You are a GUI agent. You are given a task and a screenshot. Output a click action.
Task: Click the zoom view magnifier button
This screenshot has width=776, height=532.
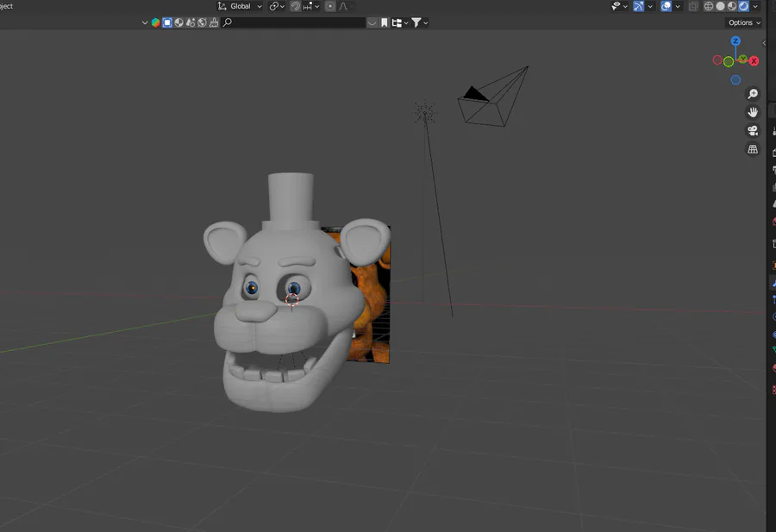(753, 94)
